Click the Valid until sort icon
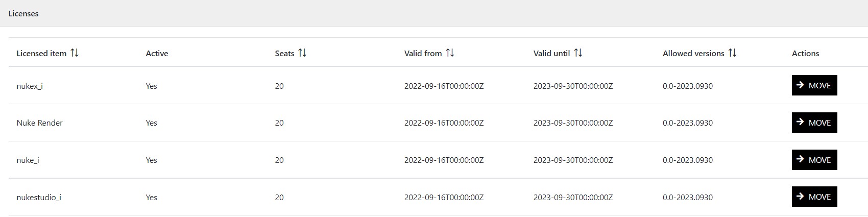This screenshot has height=217, width=868. [x=578, y=53]
